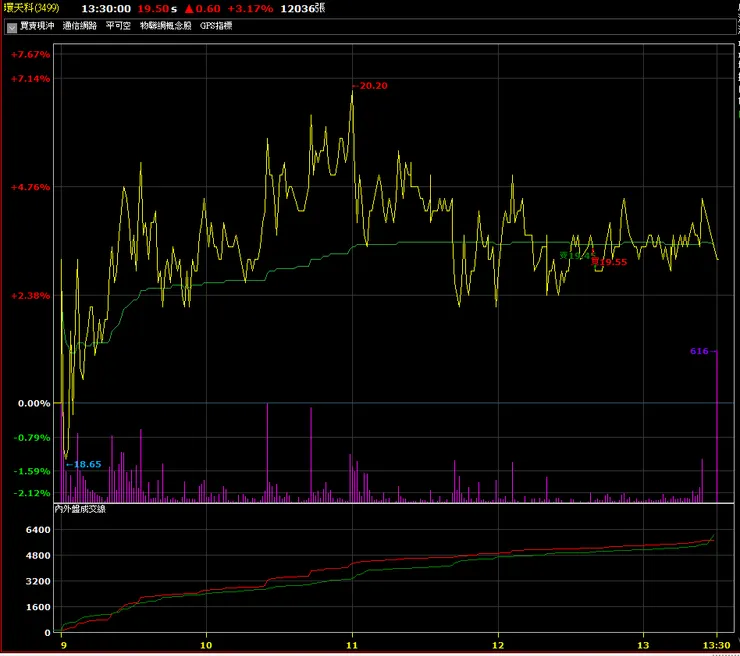Open the 物聯網概念股 category link

pyautogui.click(x=166, y=26)
